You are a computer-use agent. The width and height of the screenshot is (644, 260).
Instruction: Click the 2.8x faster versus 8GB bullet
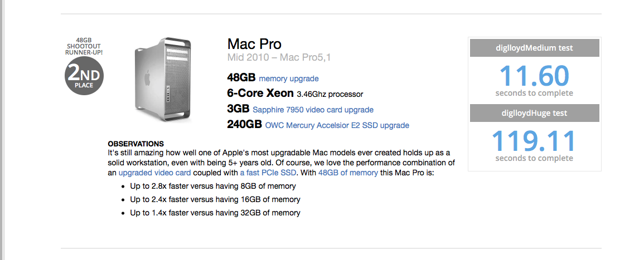click(213, 186)
